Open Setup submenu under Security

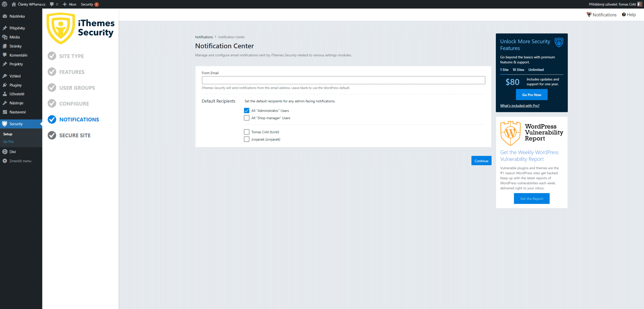tap(8, 134)
